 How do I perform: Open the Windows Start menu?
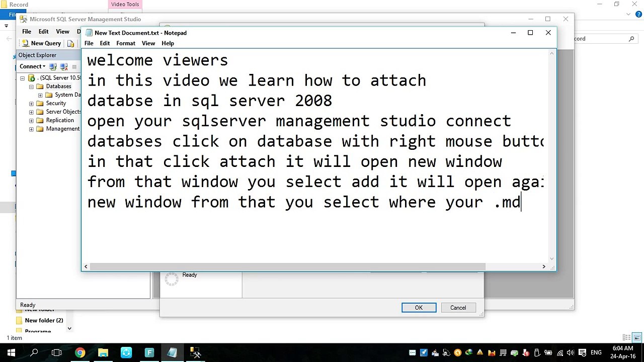click(11, 352)
